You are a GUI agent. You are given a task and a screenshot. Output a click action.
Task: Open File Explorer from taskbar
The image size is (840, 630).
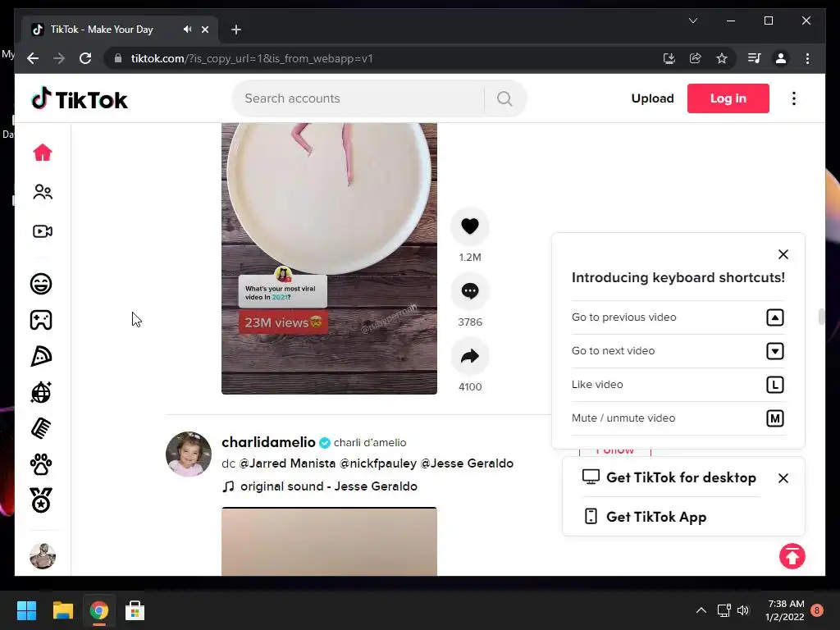point(62,610)
